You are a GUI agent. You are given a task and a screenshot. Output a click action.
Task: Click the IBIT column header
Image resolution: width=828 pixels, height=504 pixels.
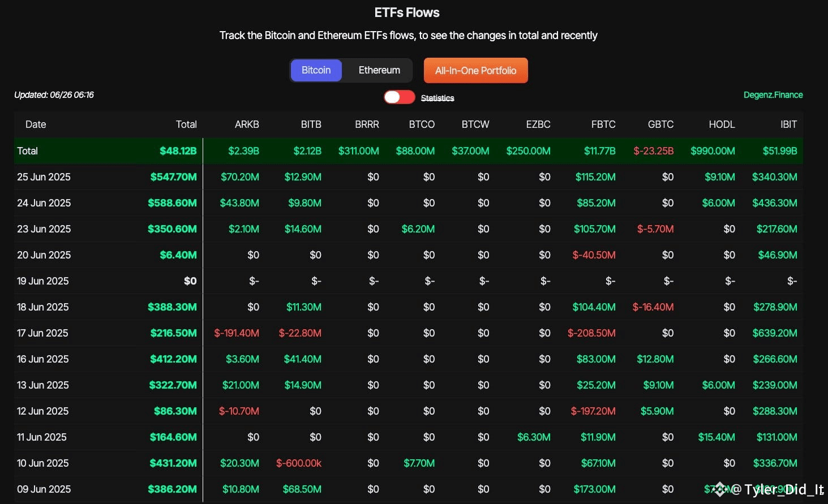point(788,124)
